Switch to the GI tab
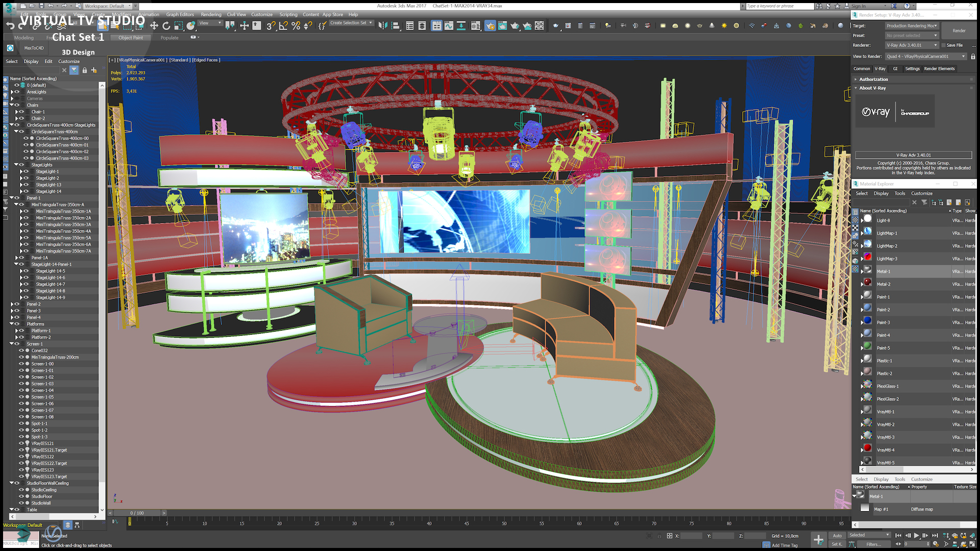 click(x=895, y=69)
